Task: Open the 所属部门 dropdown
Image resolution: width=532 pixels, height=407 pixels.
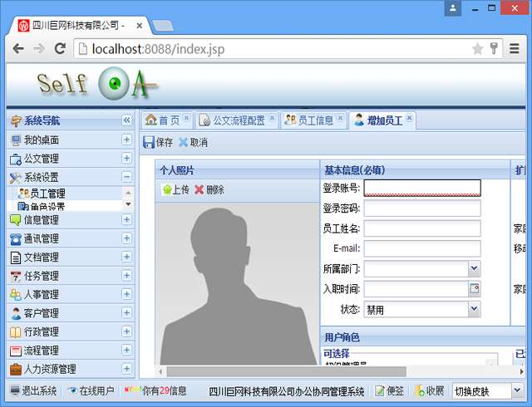Action: 474,268
